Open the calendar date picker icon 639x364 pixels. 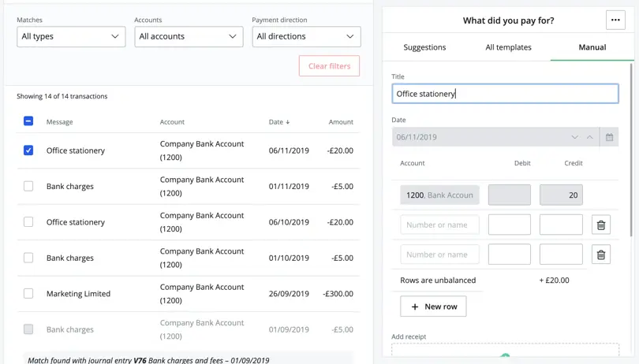pos(609,137)
